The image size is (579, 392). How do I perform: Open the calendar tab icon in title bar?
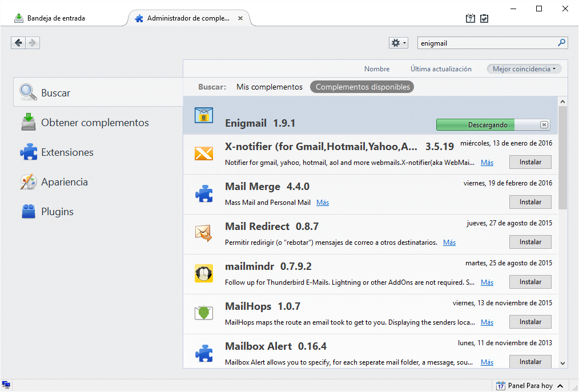470,18
